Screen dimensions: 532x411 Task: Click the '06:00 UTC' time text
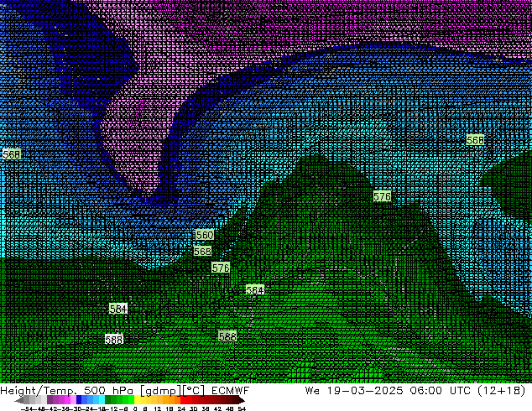tap(440, 391)
